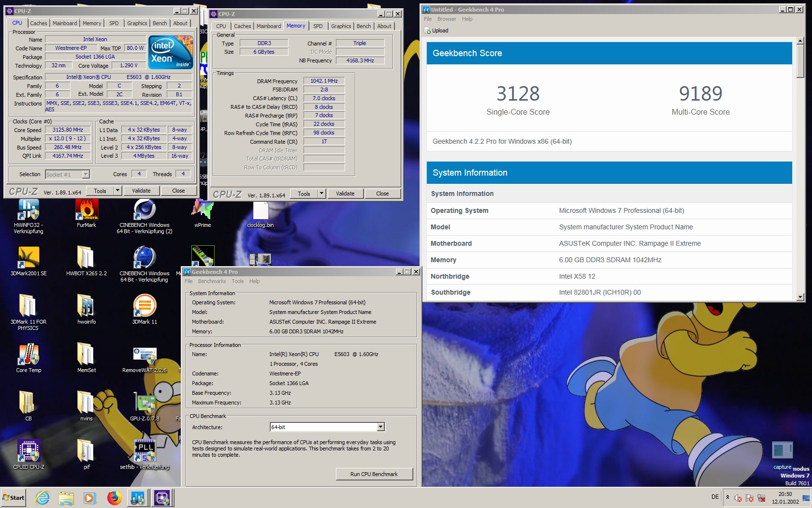Open Windows Media Player taskbar icon
Viewport: 812px width, 508px height.
coord(89,498)
